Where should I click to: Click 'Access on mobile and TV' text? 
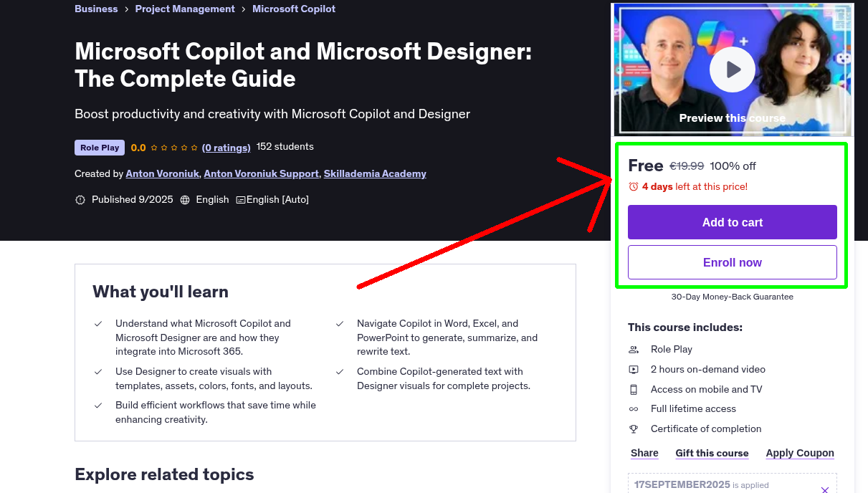click(x=707, y=390)
